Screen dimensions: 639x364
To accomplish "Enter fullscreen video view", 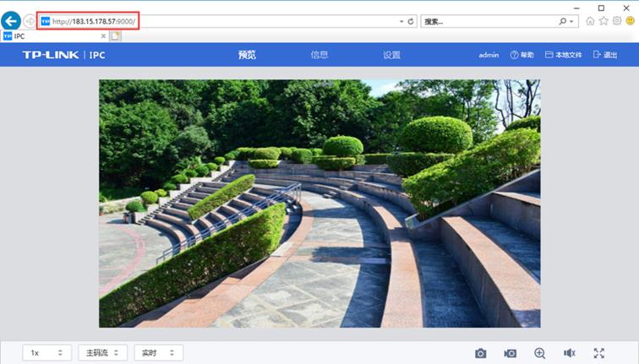I will [598, 353].
